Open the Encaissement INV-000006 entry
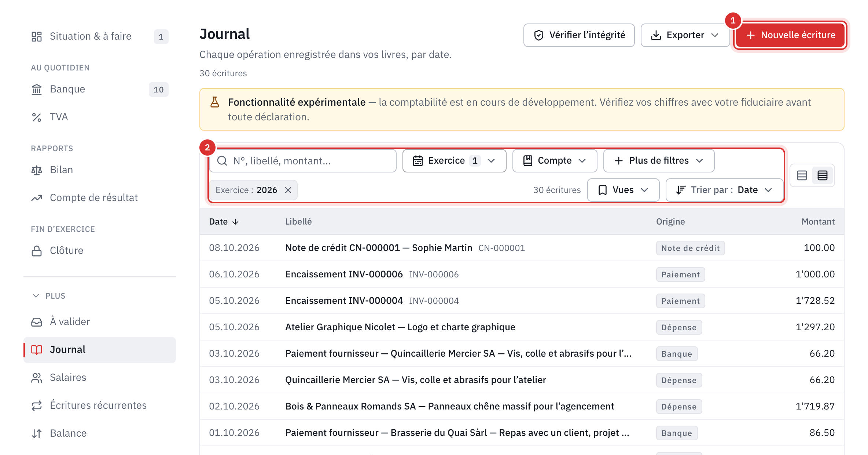Viewport: 868px width, 455px height. 522,274
